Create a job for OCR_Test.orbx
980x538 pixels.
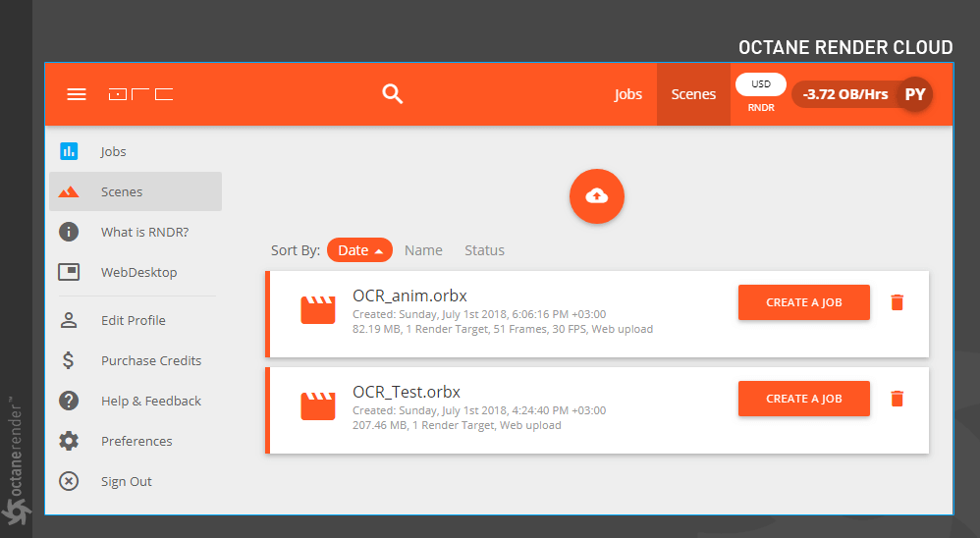click(804, 399)
